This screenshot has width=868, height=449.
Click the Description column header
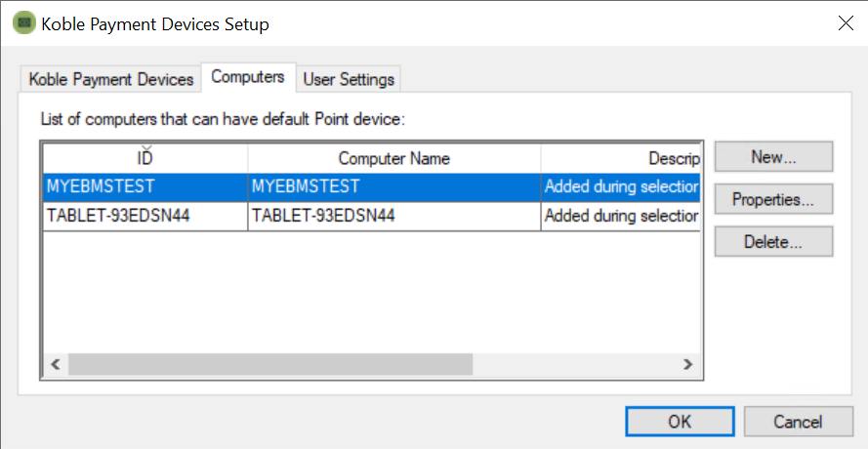click(621, 158)
